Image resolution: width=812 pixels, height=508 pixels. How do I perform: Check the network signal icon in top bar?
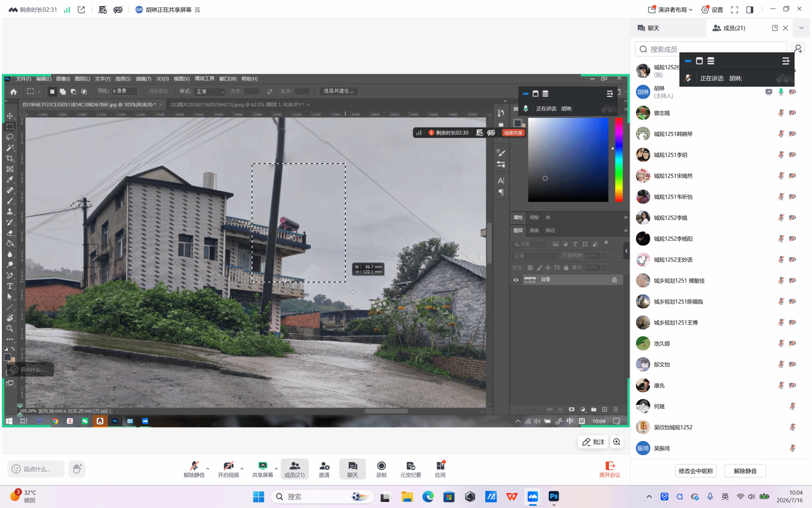coord(67,10)
